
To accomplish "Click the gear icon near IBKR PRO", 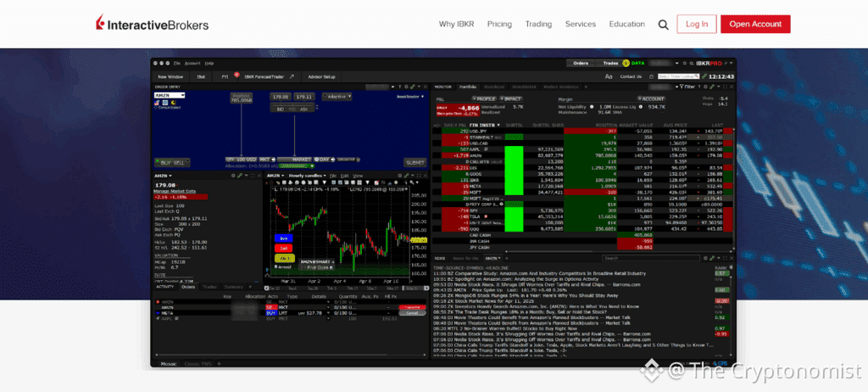I will point(685,63).
